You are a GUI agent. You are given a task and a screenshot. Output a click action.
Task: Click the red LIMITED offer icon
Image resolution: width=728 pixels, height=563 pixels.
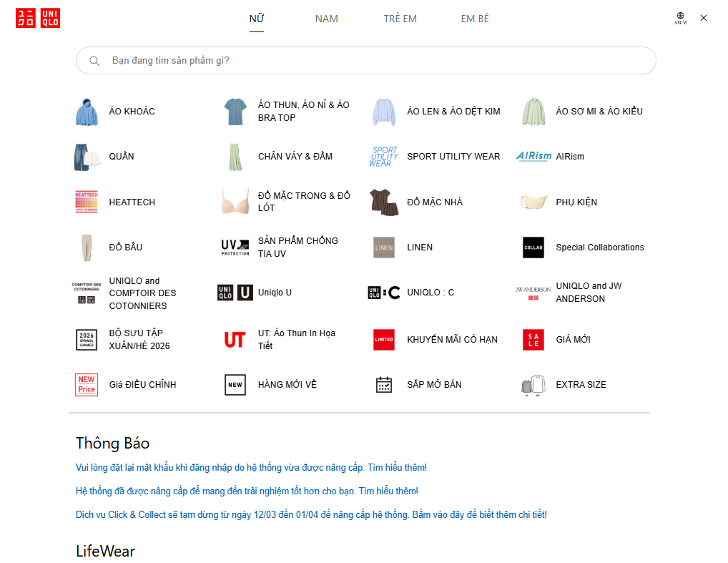[384, 339]
